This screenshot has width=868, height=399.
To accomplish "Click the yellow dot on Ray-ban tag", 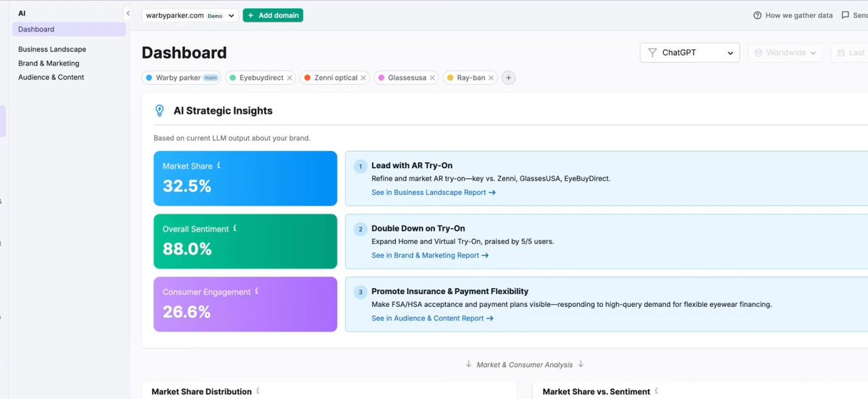I will [450, 78].
